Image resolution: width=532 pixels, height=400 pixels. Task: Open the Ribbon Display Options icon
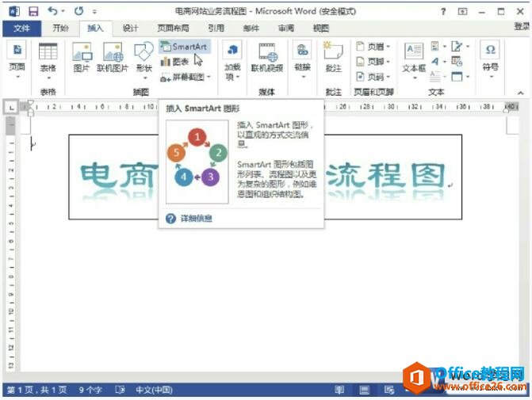coord(462,12)
